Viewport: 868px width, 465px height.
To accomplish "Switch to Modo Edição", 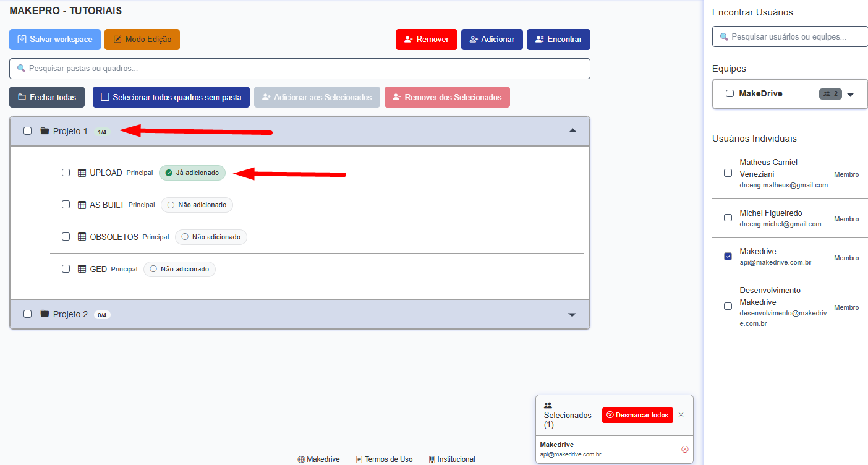I will (142, 40).
